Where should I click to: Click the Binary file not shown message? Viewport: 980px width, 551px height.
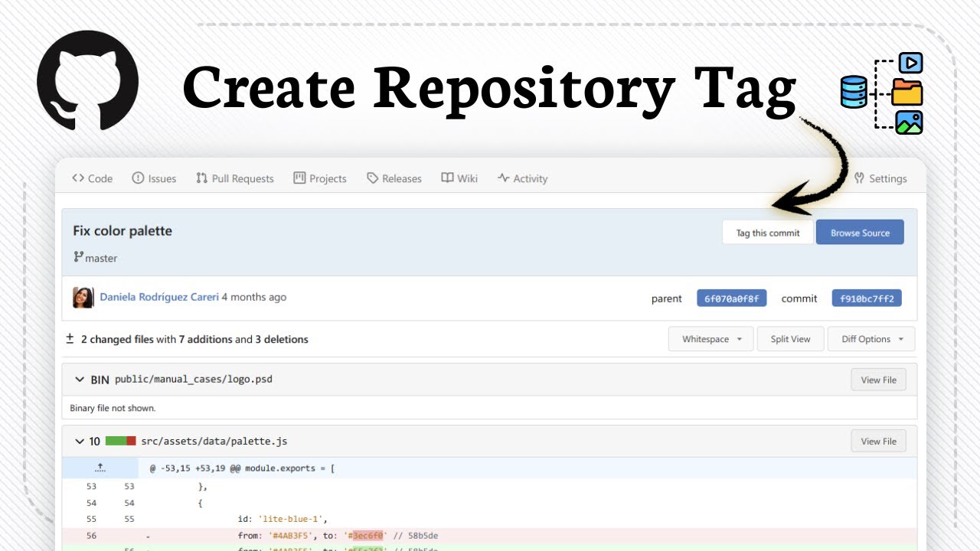tap(113, 408)
